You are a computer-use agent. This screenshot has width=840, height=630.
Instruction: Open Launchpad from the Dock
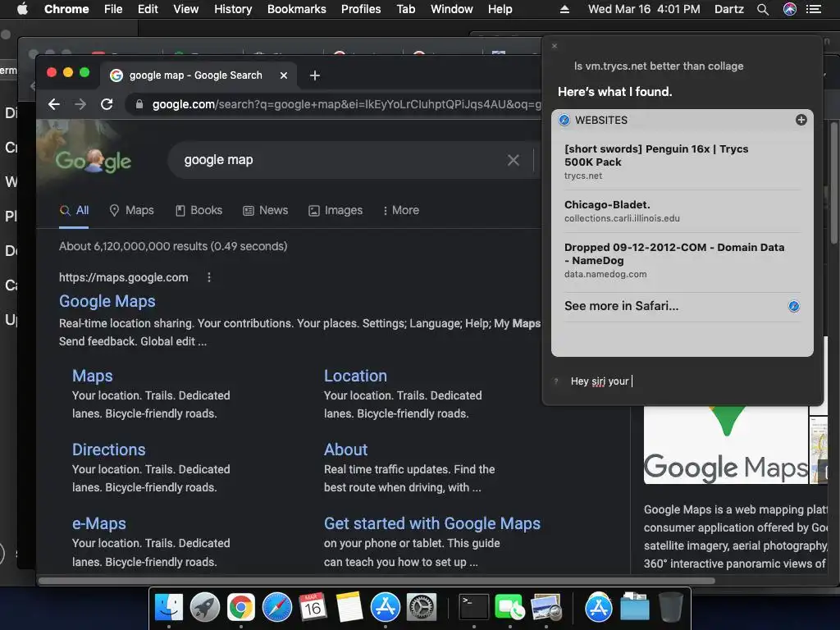(x=204, y=608)
